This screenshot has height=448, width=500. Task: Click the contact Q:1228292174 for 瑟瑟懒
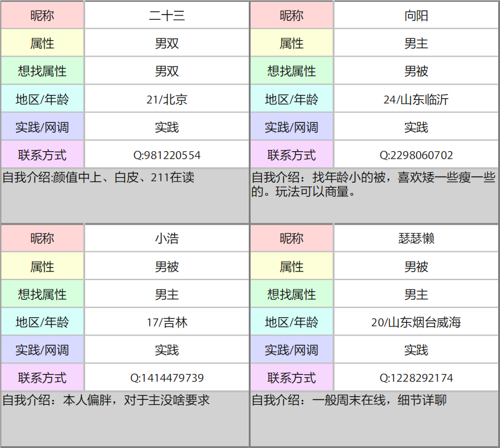coord(417,377)
